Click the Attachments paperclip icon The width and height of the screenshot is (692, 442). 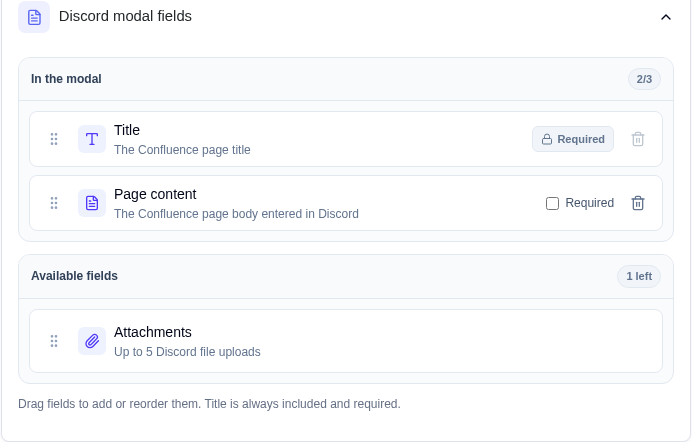click(92, 341)
